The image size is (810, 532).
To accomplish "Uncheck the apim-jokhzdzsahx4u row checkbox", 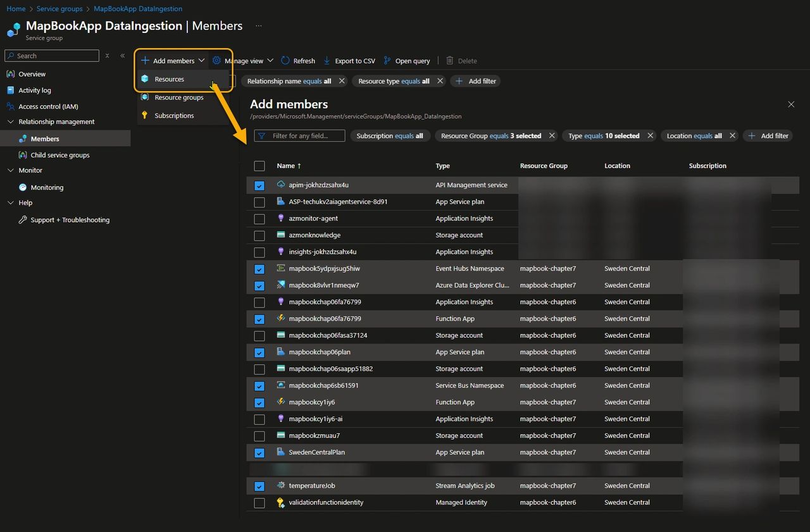I will click(x=259, y=185).
